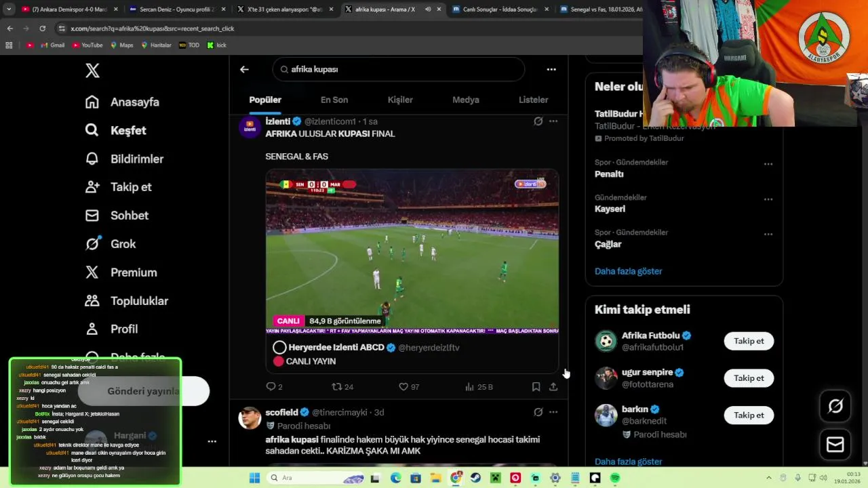Image resolution: width=868 pixels, height=488 pixels.
Task: Open Kayseri trending topic
Action: 610,209
